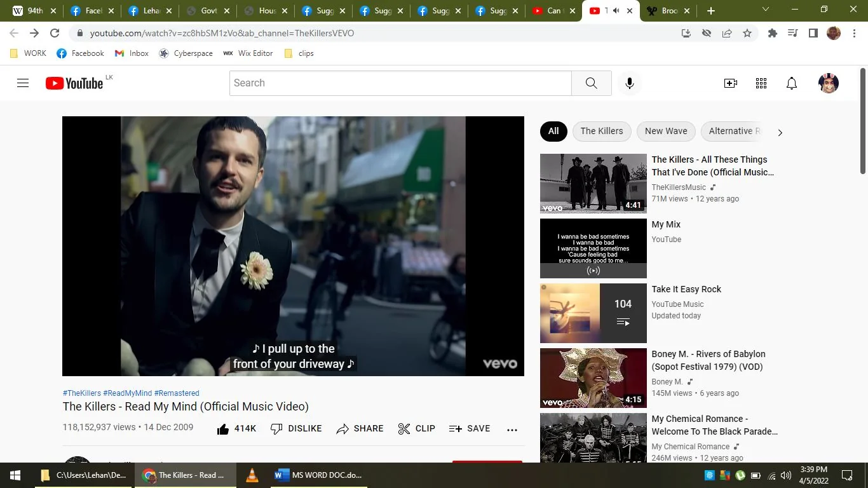
Task: Open the Windows Start menu
Action: point(15,475)
